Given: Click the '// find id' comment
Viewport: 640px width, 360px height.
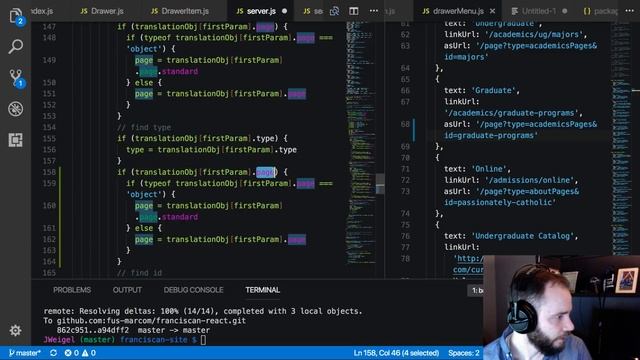Looking at the screenshot, I should [140, 273].
